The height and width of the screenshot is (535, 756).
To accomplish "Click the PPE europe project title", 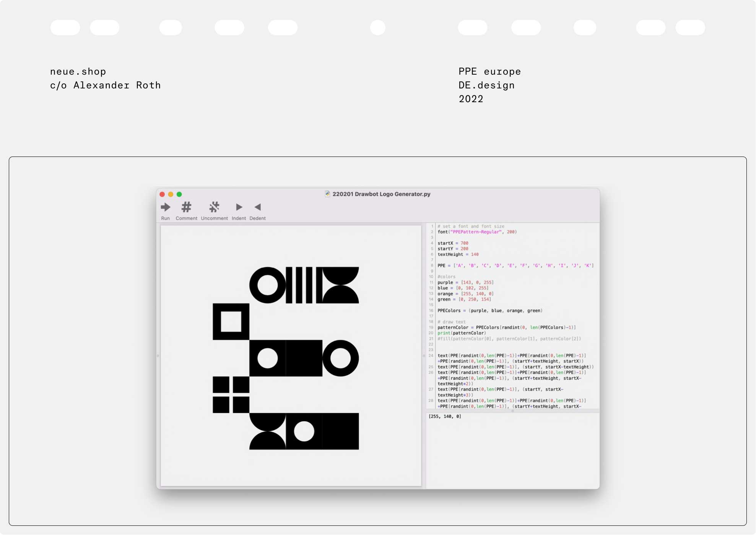I will [x=489, y=72].
